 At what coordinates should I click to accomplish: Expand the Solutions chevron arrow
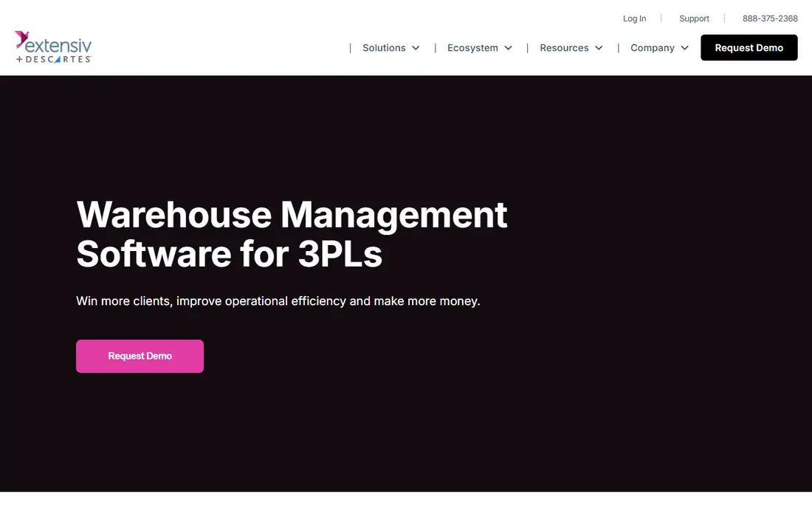(416, 48)
